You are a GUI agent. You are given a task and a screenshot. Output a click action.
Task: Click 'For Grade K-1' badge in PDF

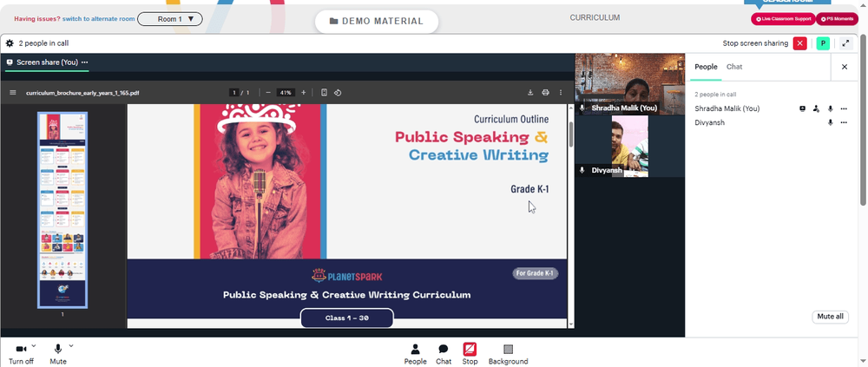click(535, 273)
